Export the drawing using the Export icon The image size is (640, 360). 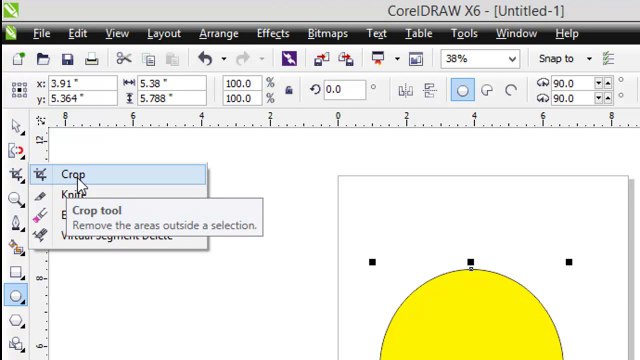point(346,59)
